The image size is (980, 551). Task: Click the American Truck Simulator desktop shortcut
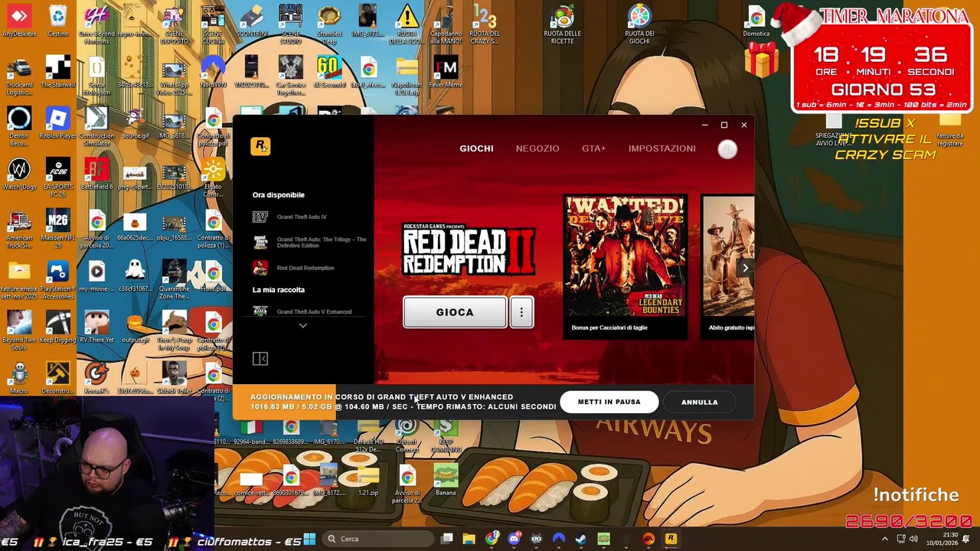click(19, 230)
